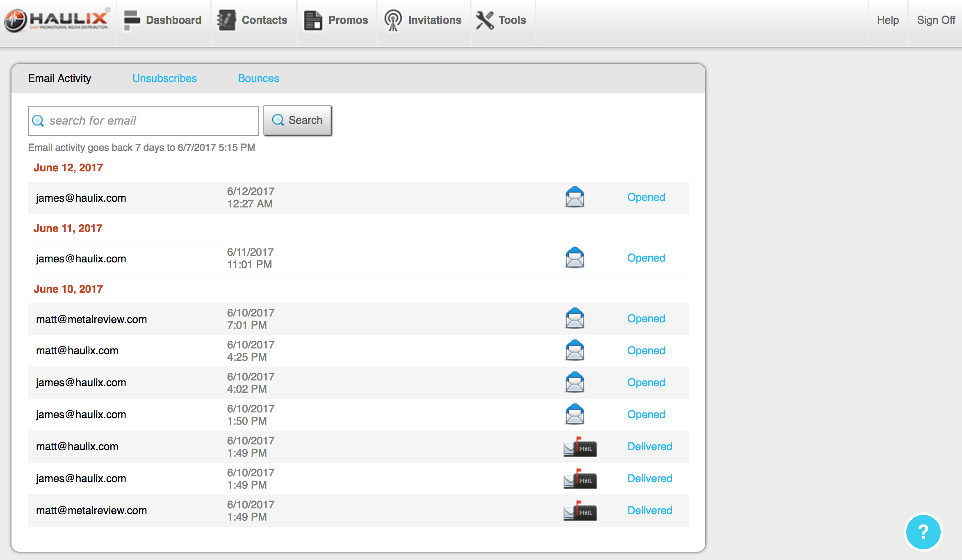962x560 pixels.
Task: Switch to the Bounces tab
Action: coord(258,78)
